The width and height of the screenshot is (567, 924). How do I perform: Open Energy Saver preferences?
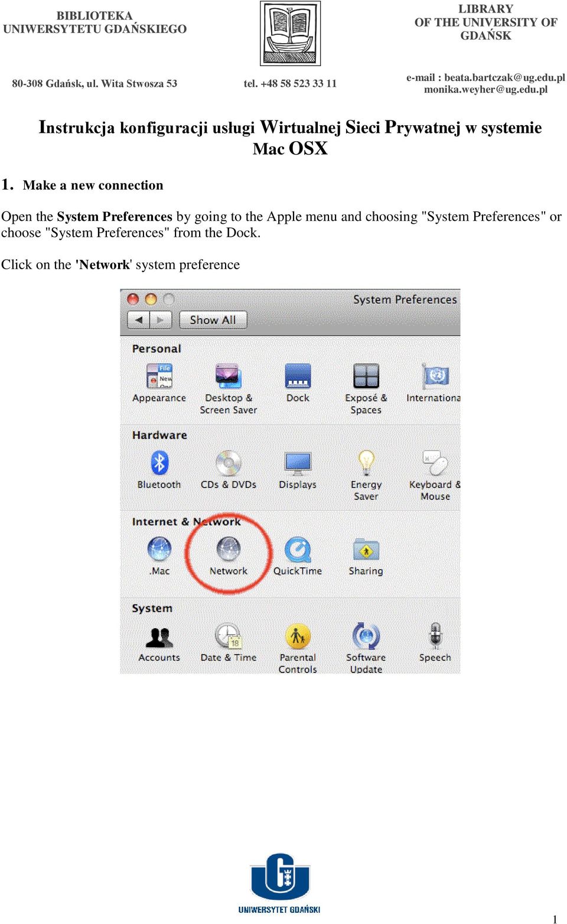(x=366, y=475)
